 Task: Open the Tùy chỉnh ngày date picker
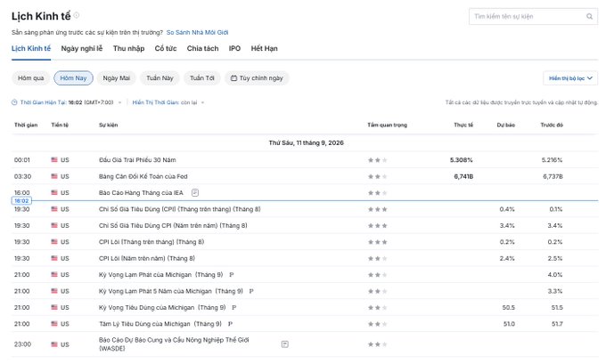click(257, 78)
